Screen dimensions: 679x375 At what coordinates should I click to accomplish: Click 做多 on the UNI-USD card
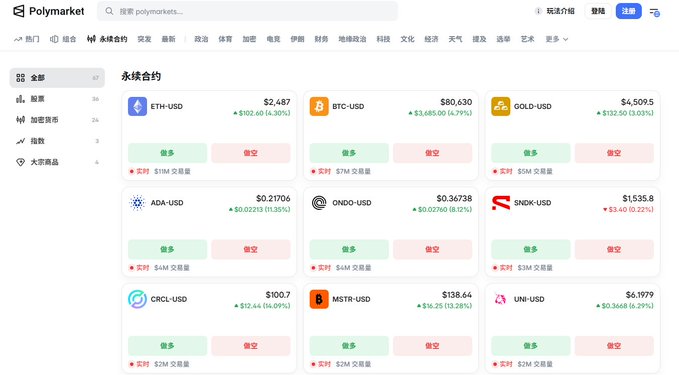(530, 346)
